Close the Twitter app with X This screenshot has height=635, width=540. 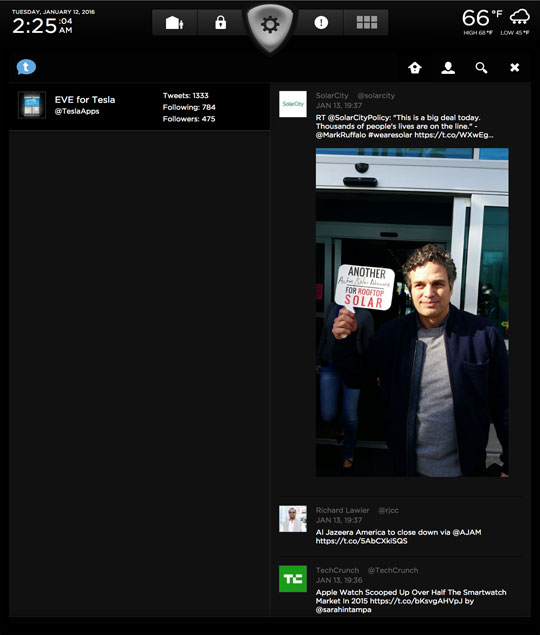coord(514,67)
